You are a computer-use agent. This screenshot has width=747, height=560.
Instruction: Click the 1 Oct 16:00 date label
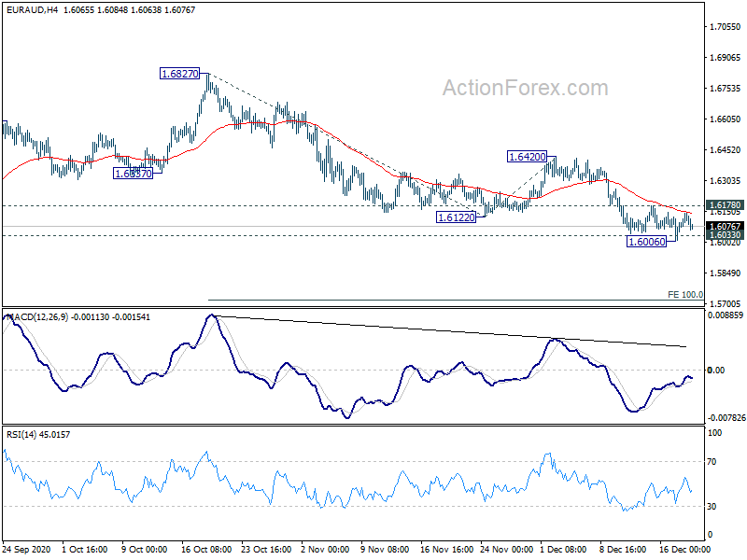click(x=85, y=549)
